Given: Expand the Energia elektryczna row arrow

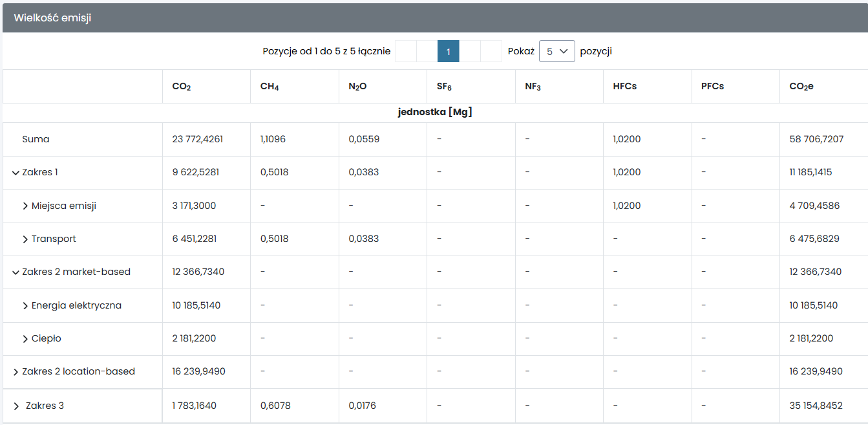Looking at the screenshot, I should click(25, 306).
